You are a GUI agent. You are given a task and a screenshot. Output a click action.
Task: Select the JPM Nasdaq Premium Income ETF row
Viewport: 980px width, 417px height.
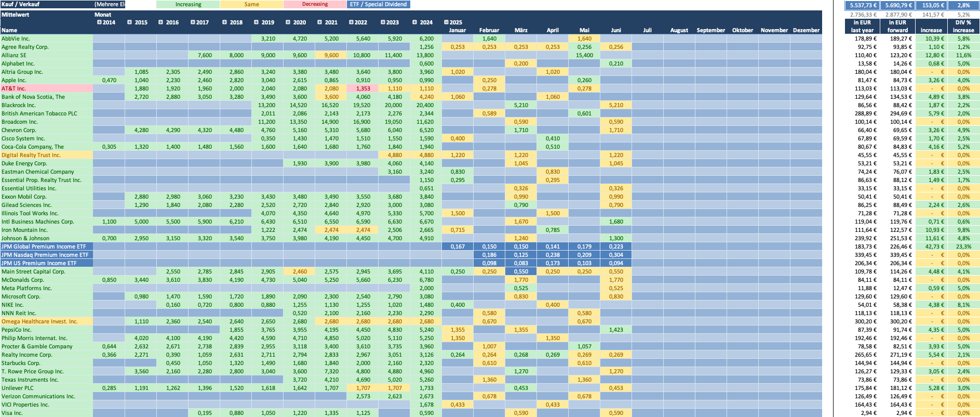click(47, 255)
